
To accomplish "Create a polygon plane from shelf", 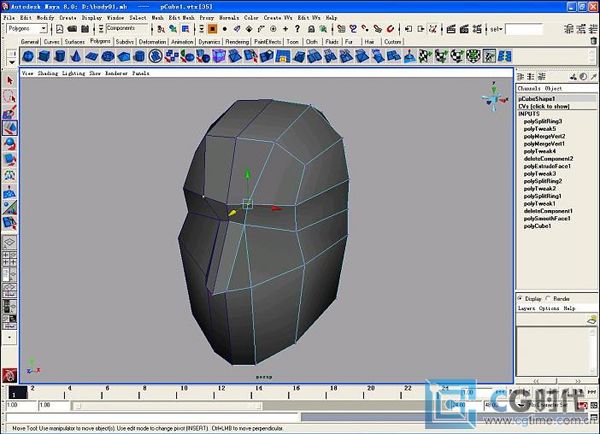I will [x=92, y=57].
